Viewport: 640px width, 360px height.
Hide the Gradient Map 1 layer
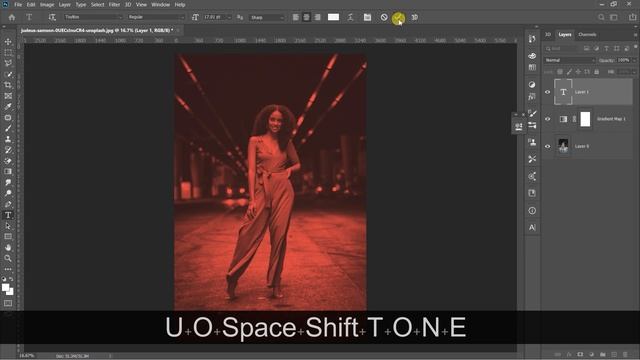click(548, 119)
